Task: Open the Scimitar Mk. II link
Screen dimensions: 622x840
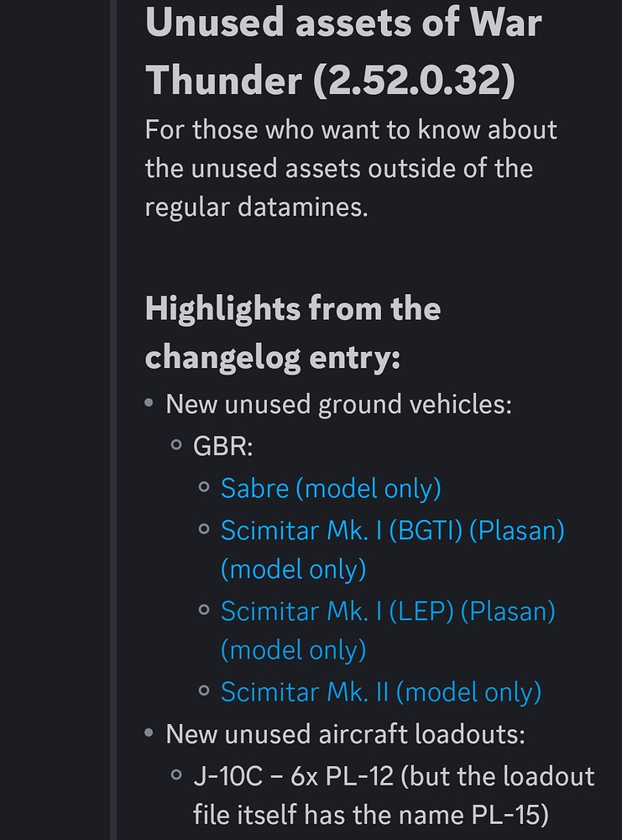Action: pyautogui.click(x=380, y=692)
